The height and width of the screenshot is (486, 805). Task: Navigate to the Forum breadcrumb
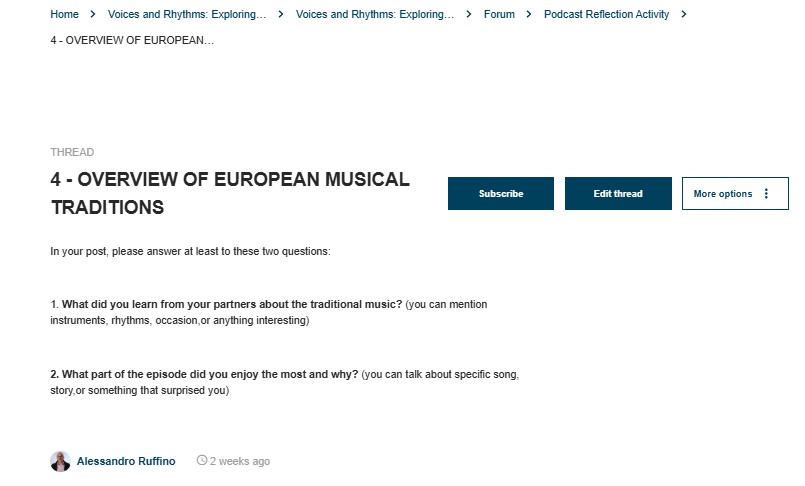click(499, 14)
